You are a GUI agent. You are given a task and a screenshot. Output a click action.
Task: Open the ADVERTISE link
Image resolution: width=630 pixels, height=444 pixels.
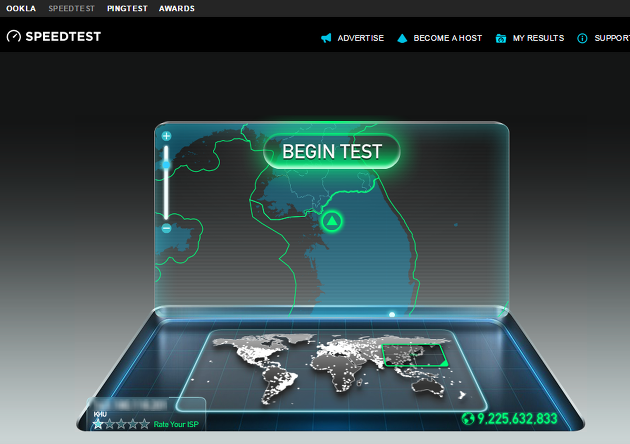click(360, 38)
